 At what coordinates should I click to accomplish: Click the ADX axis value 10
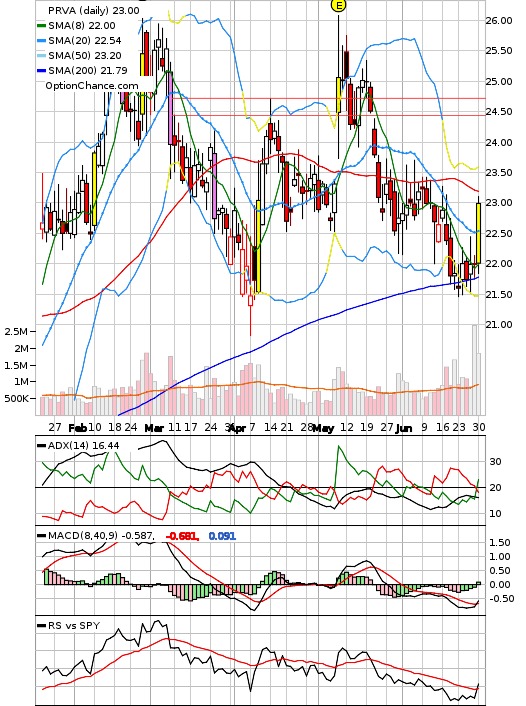pos(495,514)
